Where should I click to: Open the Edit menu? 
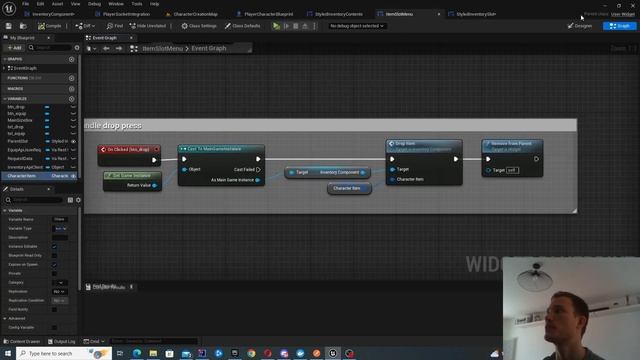point(40,4)
